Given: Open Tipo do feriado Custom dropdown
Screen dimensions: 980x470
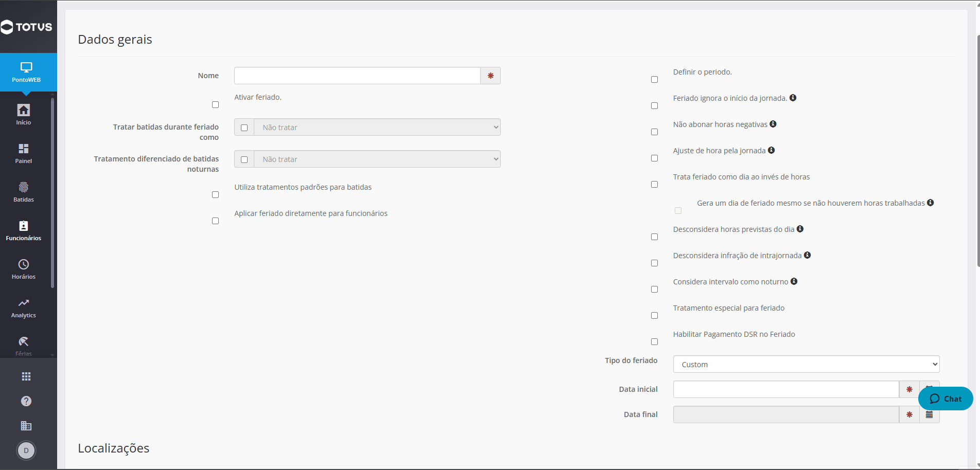Looking at the screenshot, I should point(806,364).
